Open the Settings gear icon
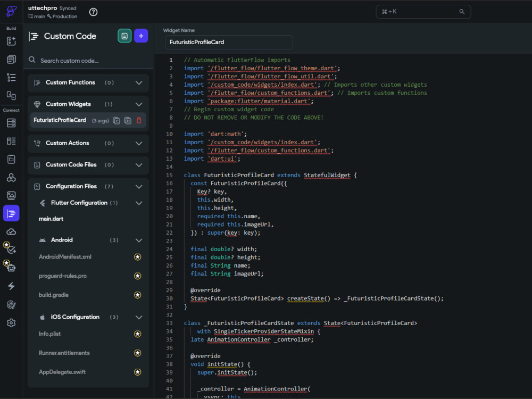The width and height of the screenshot is (532, 399). (11, 323)
